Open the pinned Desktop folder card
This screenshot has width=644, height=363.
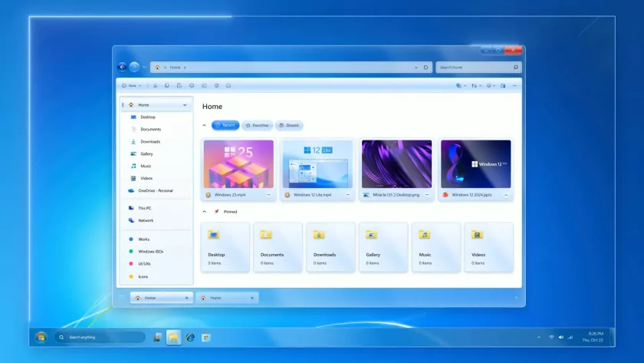(x=225, y=247)
